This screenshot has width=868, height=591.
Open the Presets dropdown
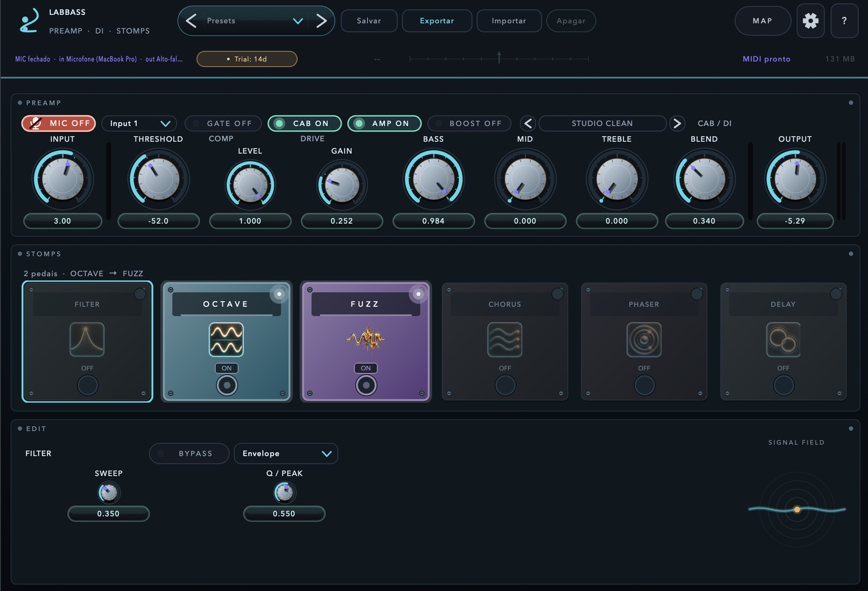click(x=256, y=21)
